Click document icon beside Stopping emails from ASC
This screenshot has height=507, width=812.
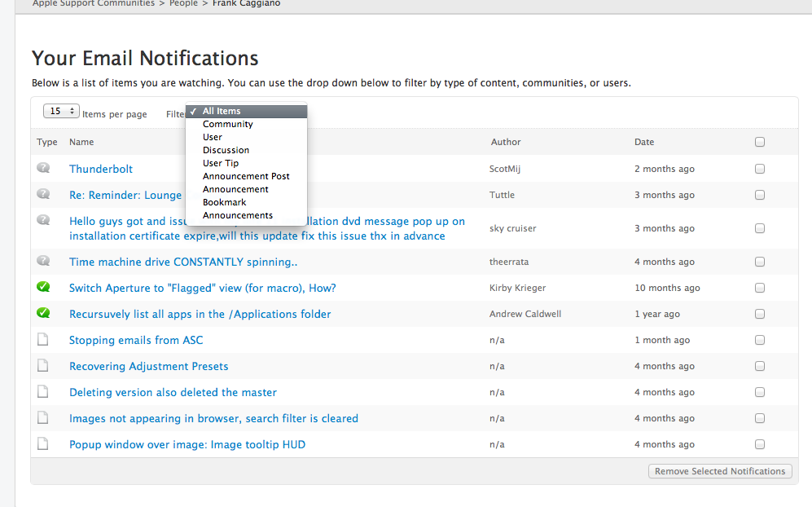point(43,340)
